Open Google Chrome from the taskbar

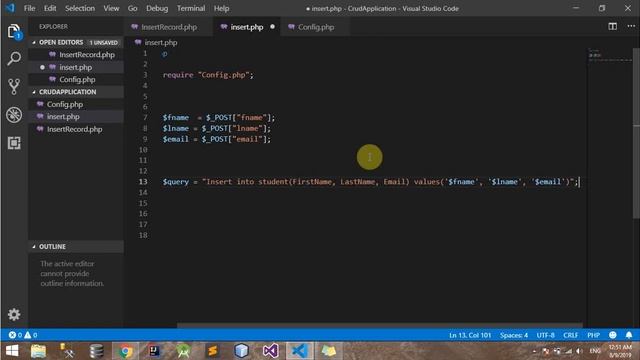point(125,351)
